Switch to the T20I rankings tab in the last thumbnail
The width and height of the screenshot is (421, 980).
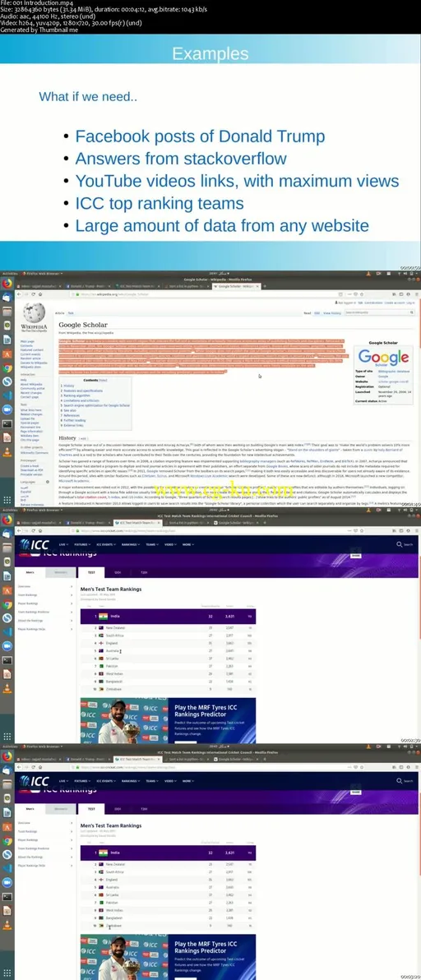[x=144, y=809]
